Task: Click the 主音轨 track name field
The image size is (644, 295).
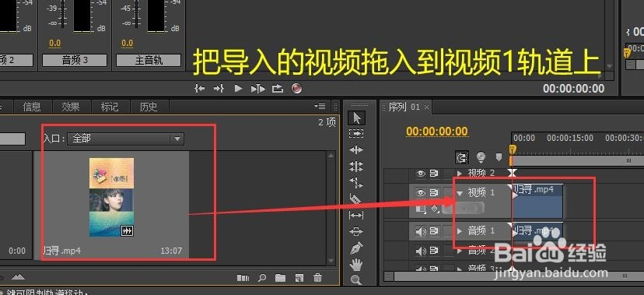Action: (x=149, y=61)
